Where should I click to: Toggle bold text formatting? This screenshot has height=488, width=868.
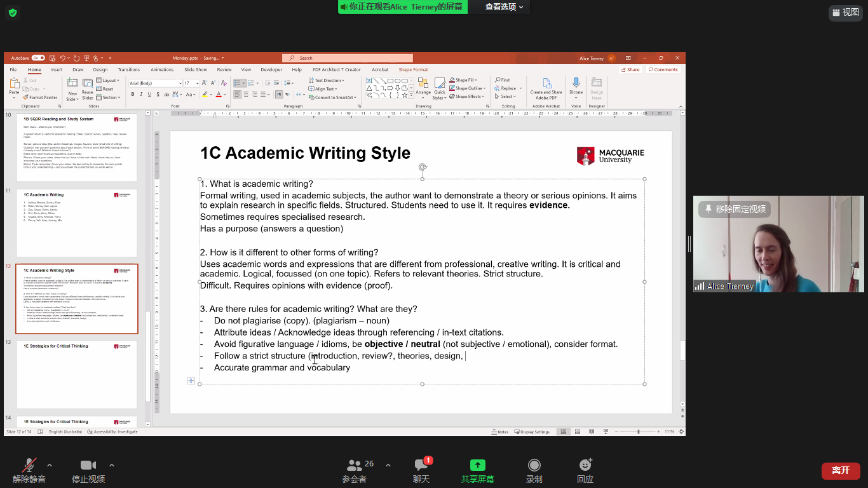click(133, 94)
